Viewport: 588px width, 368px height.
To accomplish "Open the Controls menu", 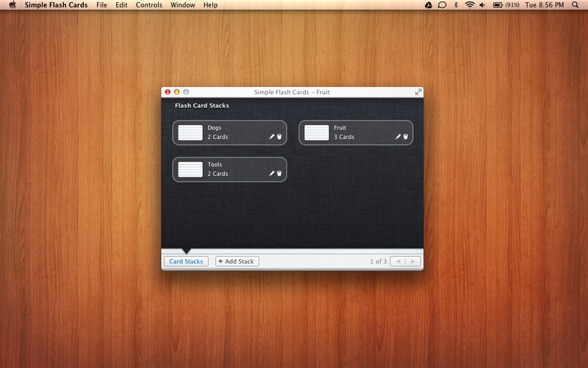I will 149,5.
